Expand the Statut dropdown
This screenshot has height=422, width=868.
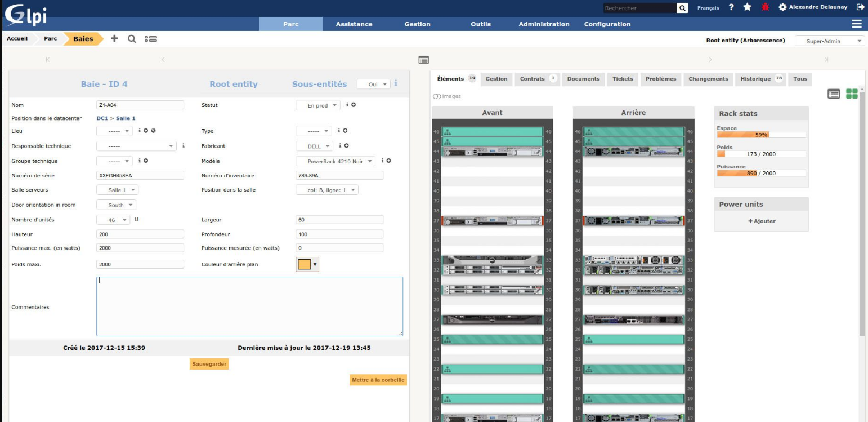click(x=318, y=105)
